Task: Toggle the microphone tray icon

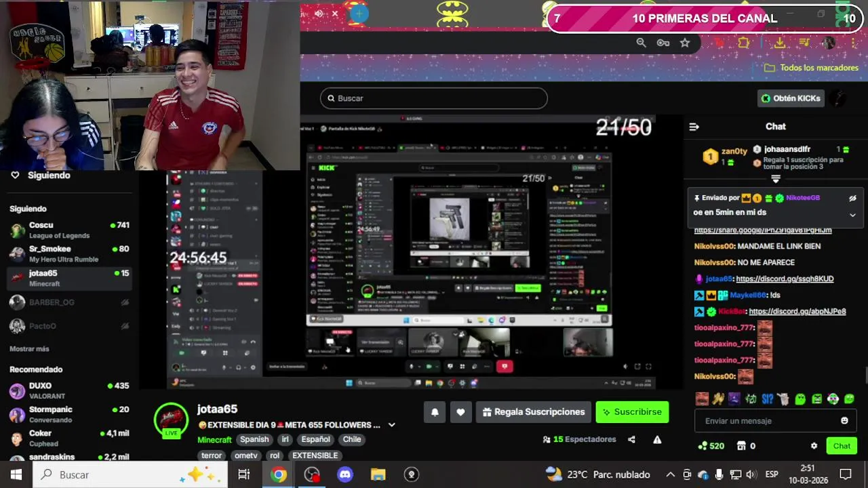Action: click(x=719, y=474)
